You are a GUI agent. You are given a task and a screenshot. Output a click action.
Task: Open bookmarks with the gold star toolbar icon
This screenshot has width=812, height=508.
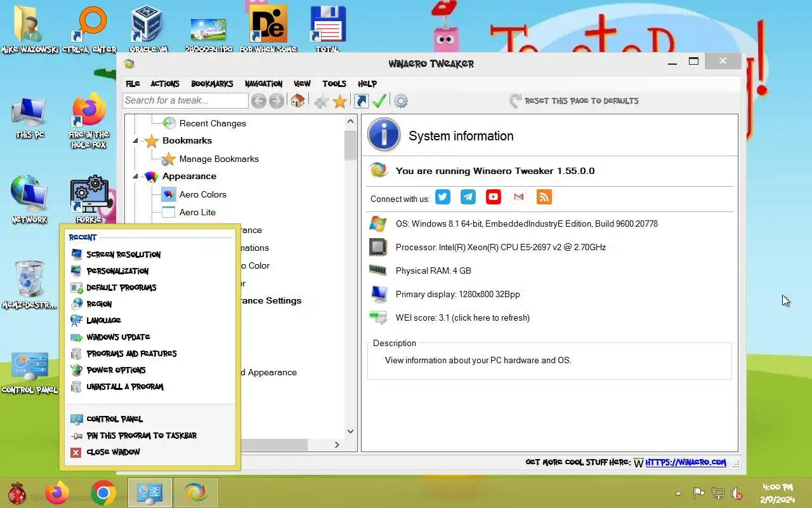point(340,101)
